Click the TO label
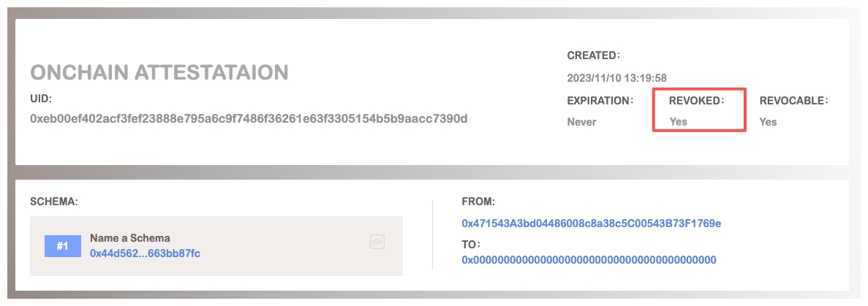Screen dimensions: 868x306 click(x=471, y=244)
